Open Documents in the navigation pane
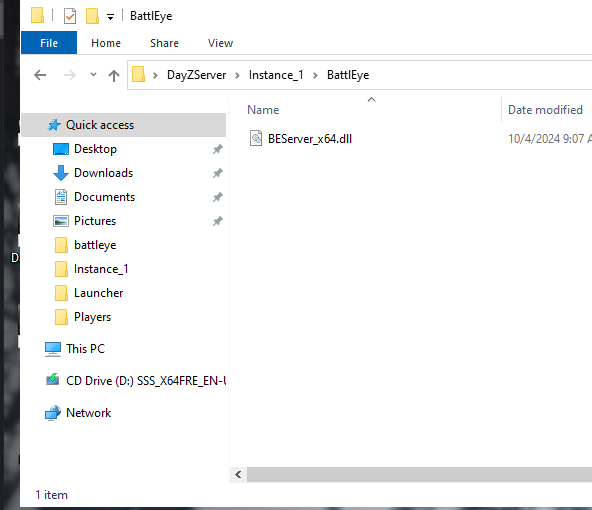 104,197
